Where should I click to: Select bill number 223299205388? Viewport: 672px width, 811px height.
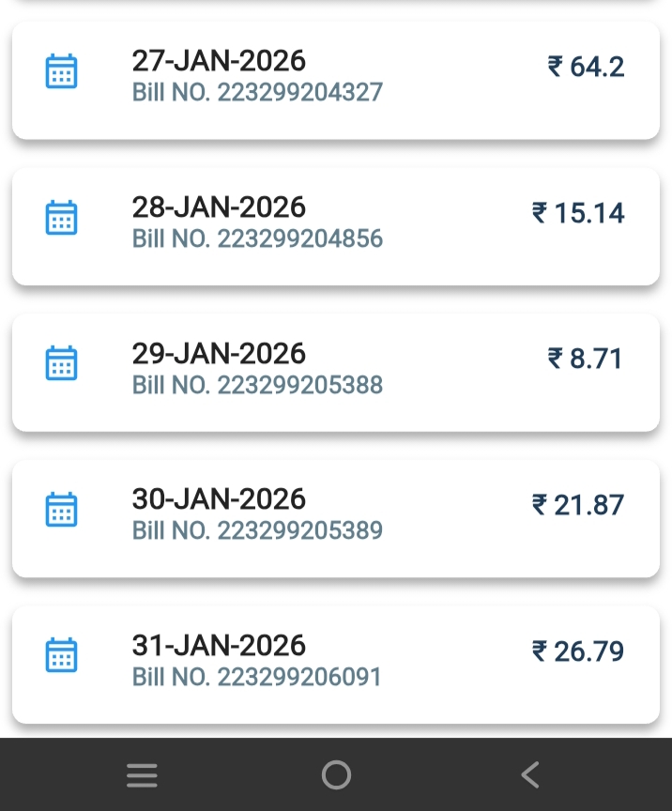coord(257,385)
